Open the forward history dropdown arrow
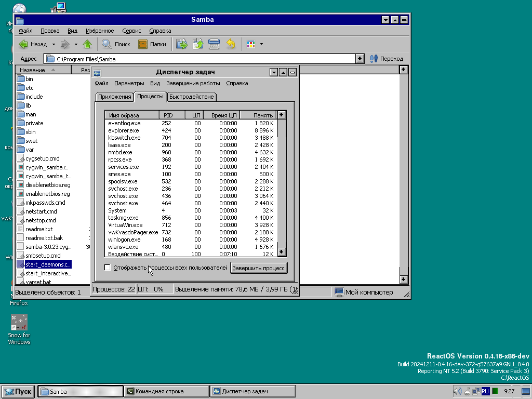Screen dimensions: 532x399 pyautogui.click(x=76, y=44)
